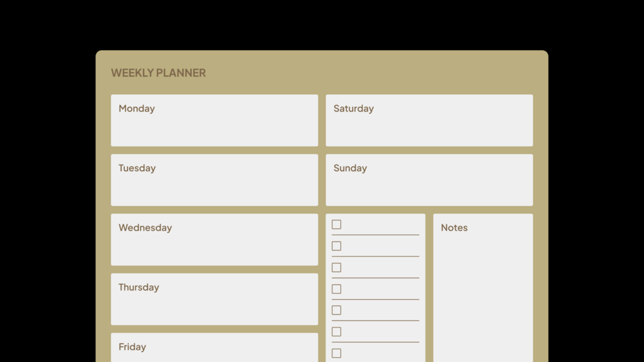644x362 pixels.
Task: Check the first checkbox in the to-do list
Action: [336, 225]
